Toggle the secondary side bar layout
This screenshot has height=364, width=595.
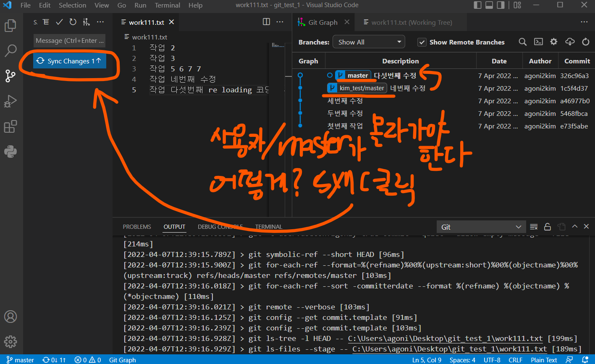[501, 5]
